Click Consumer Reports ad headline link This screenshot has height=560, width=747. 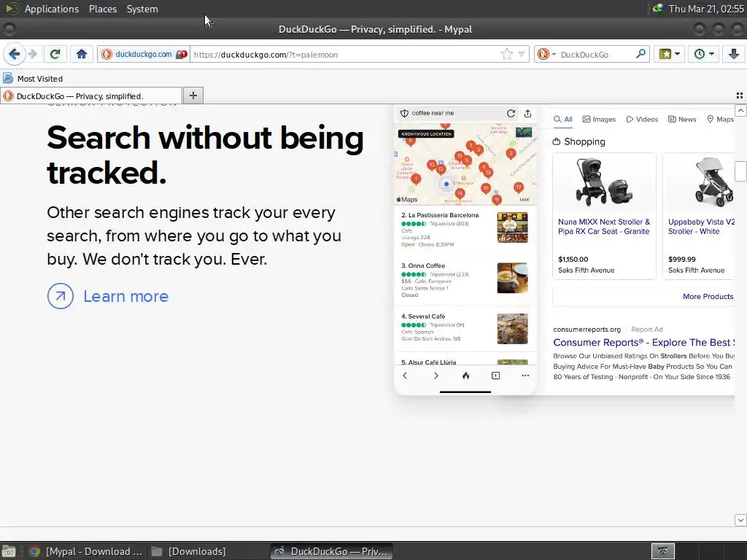coord(643,343)
